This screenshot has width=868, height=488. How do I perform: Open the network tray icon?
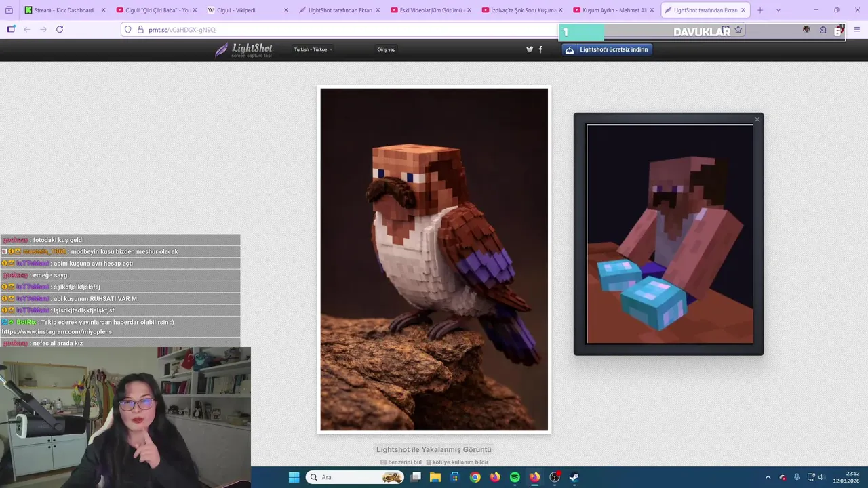click(811, 477)
